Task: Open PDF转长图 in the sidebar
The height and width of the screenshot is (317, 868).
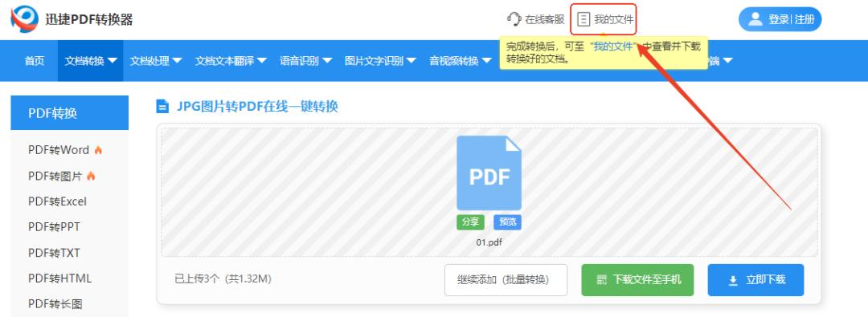Action: tap(55, 303)
